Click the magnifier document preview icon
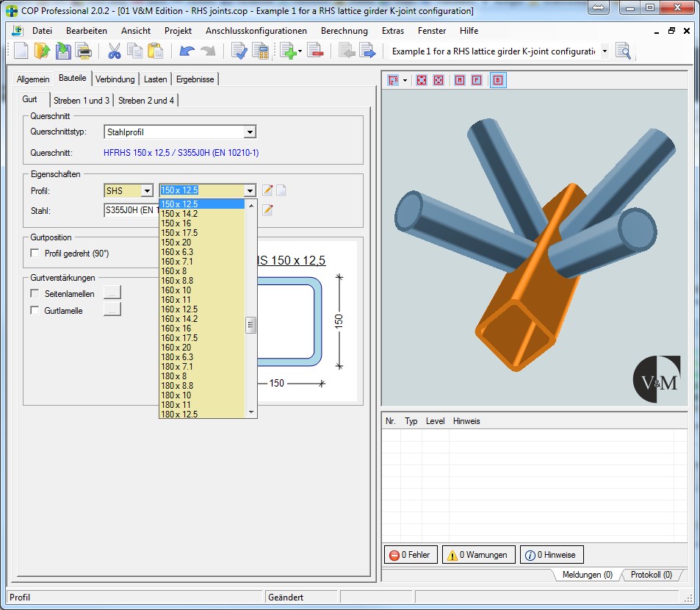Image resolution: width=700 pixels, height=610 pixels. coord(623,51)
